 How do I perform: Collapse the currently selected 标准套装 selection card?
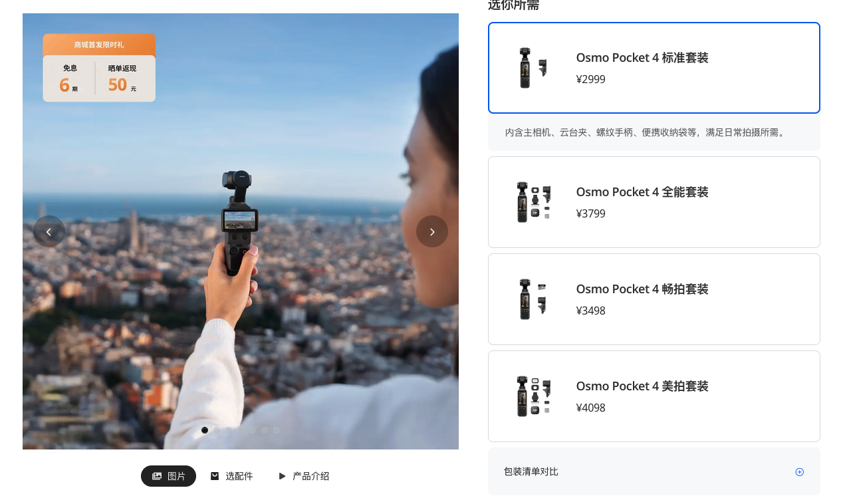[654, 67]
